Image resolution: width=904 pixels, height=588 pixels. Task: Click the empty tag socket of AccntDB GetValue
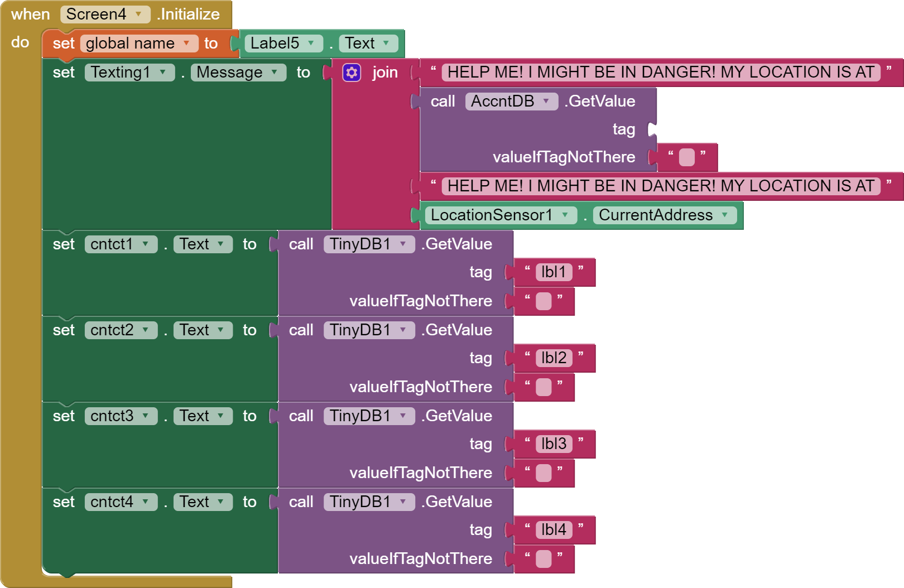652,130
